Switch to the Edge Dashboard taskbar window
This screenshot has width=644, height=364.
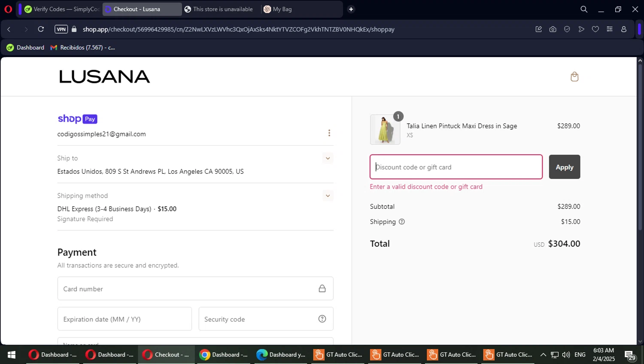point(280,355)
